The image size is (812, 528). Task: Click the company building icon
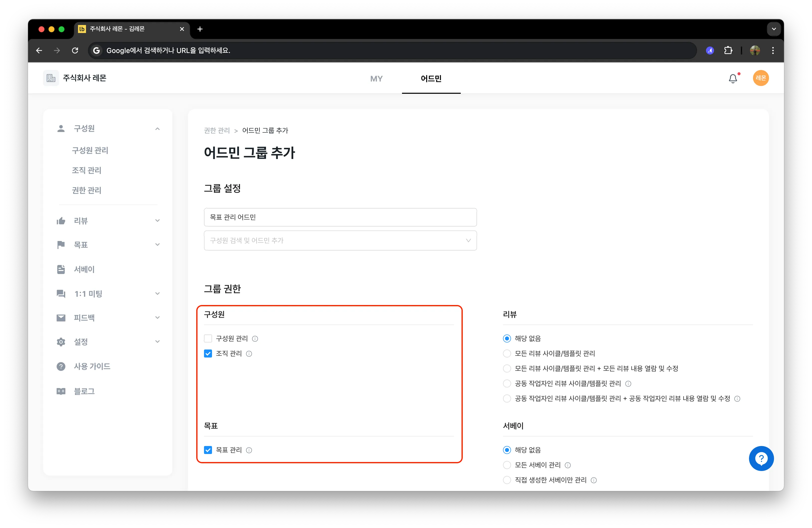(x=51, y=78)
